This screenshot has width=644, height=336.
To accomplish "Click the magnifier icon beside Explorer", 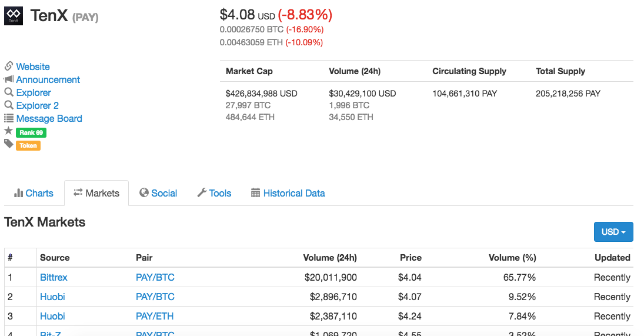I will pos(9,92).
